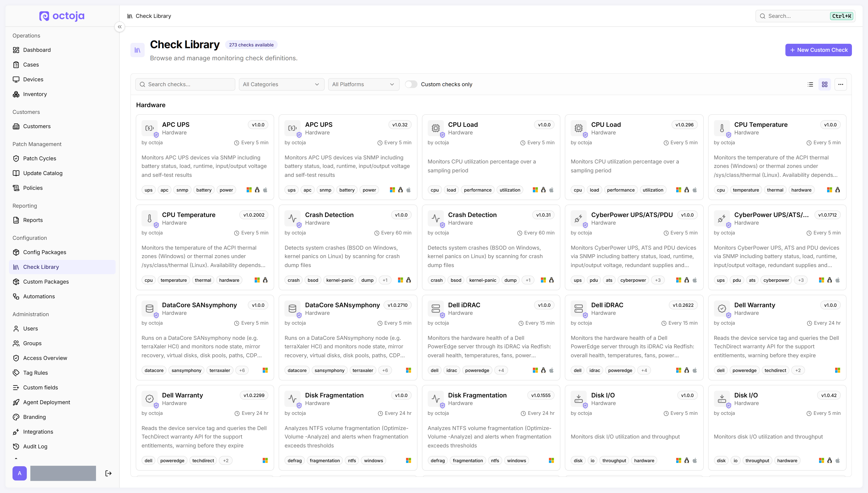Click the breadcrumb library icon in top bar
The image size is (868, 493).
[130, 16]
